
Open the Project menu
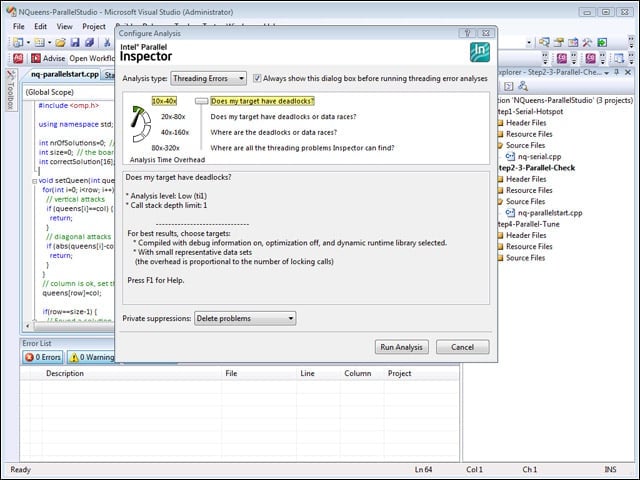(94, 27)
